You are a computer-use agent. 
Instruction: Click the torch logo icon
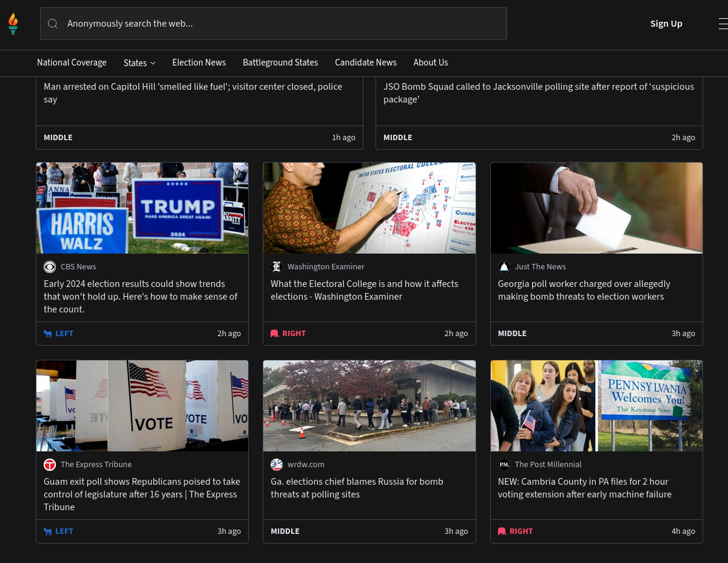coord(13,24)
